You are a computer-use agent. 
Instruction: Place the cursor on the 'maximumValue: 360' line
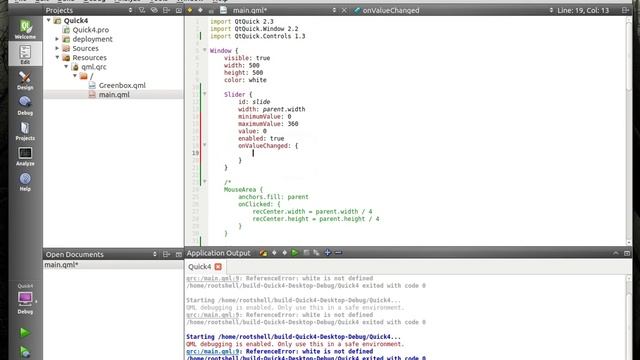(x=268, y=124)
